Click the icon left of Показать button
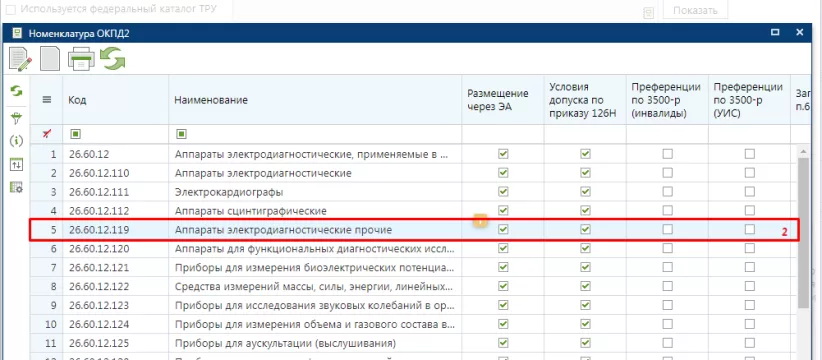 pos(648,13)
